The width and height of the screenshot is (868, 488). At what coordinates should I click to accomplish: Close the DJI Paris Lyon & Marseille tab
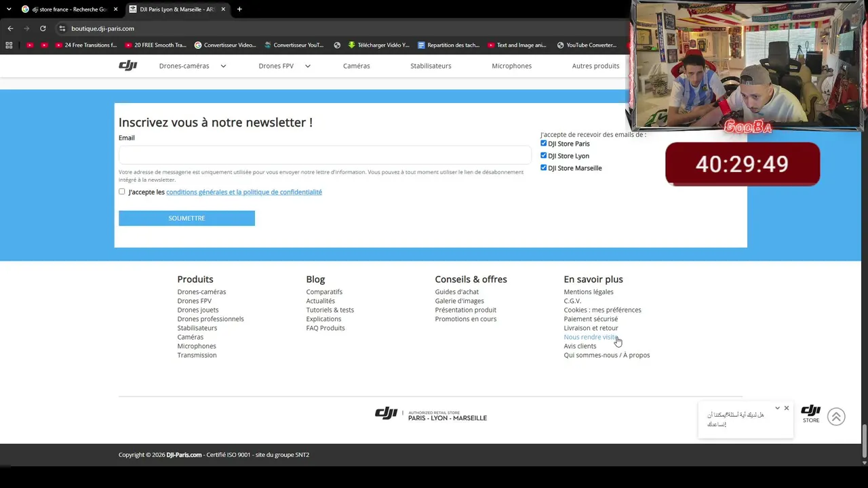pos(223,9)
